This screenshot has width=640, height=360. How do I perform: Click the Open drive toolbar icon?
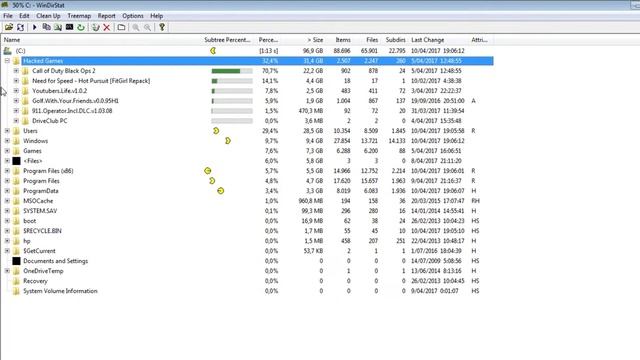pos(9,27)
